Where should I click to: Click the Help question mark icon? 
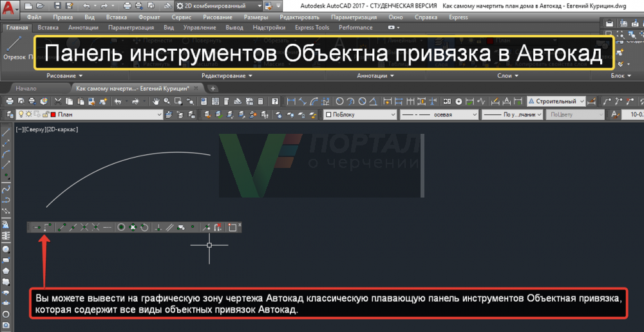275,102
